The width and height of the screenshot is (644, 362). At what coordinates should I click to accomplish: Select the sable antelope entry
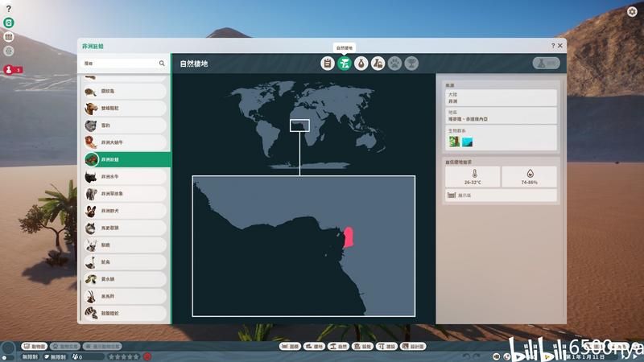(125, 296)
